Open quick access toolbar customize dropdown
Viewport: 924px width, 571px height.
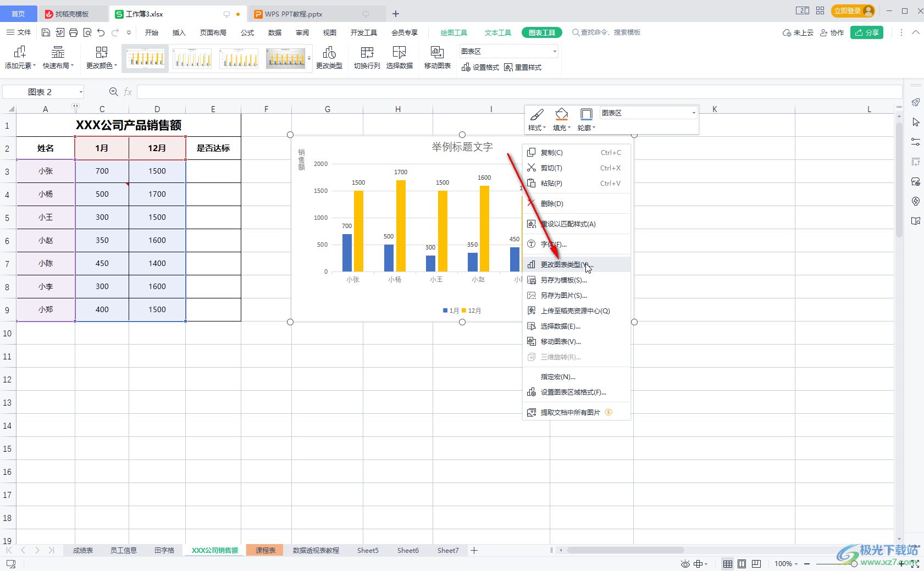pos(129,32)
